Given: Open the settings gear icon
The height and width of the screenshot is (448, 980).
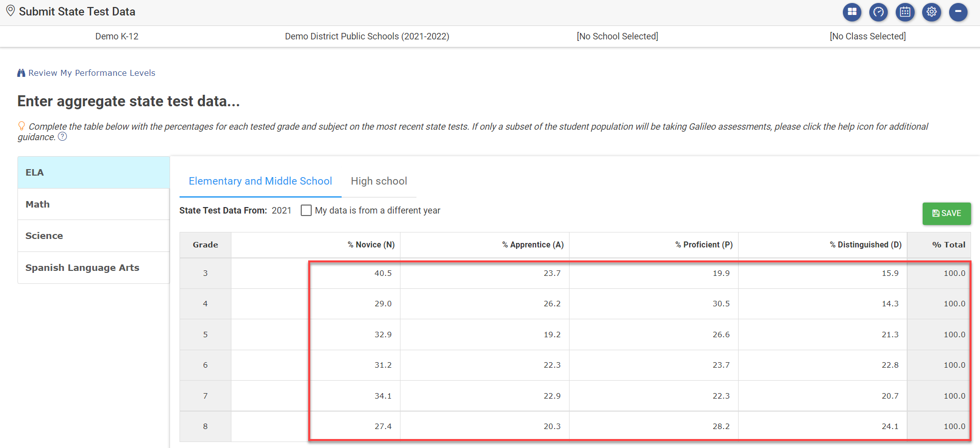Looking at the screenshot, I should (x=931, y=12).
